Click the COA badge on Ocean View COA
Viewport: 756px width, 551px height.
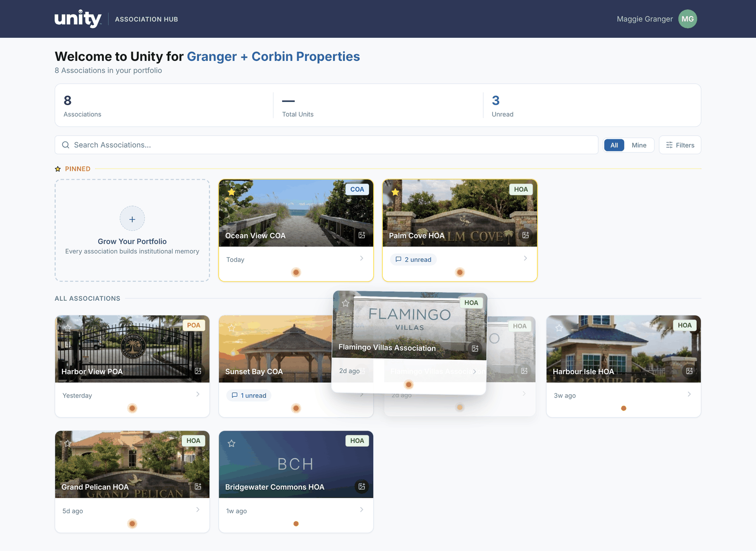click(x=357, y=189)
